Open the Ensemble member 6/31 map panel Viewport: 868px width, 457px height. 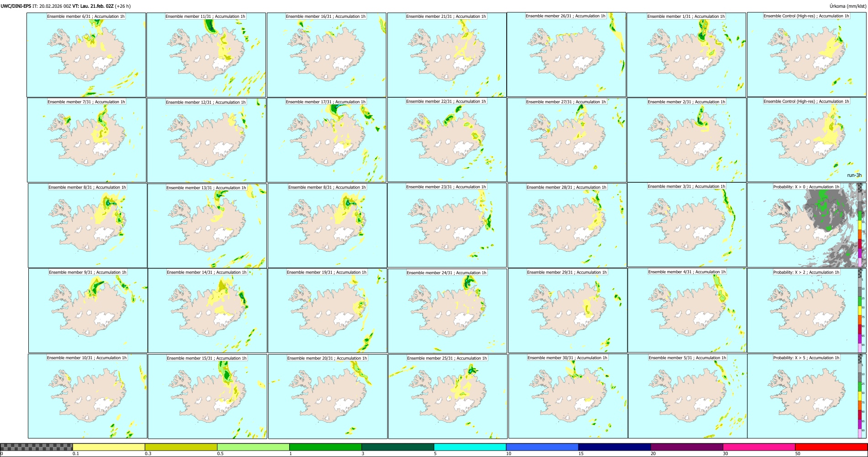pyautogui.click(x=86, y=55)
